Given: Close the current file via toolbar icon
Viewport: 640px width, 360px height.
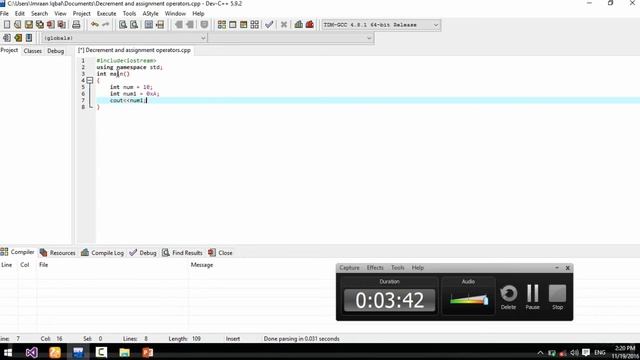Looking at the screenshot, I should 51,25.
